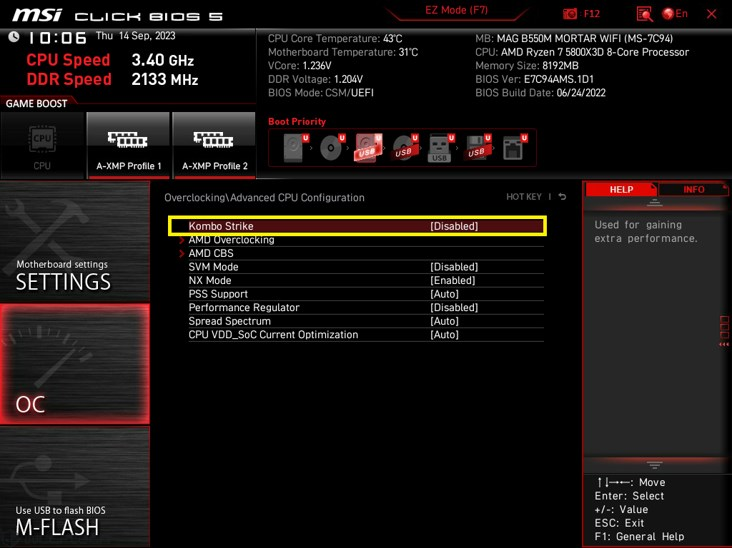This screenshot has width=732, height=548.
Task: Click the Help panel top scroll handle
Action: pos(655,203)
